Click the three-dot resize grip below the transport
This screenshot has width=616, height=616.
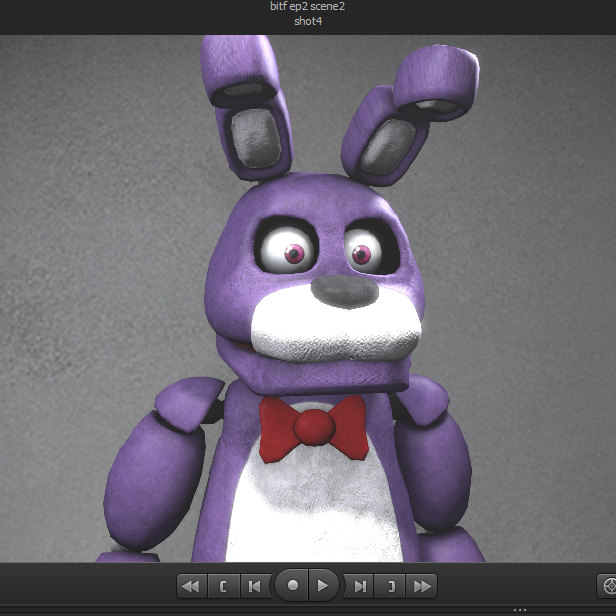[x=519, y=610]
